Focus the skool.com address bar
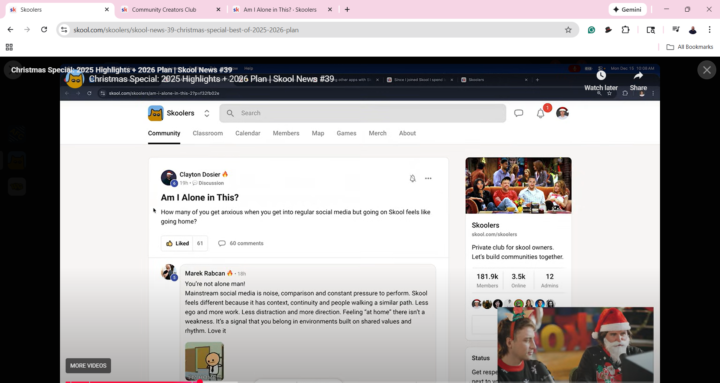 click(317, 30)
